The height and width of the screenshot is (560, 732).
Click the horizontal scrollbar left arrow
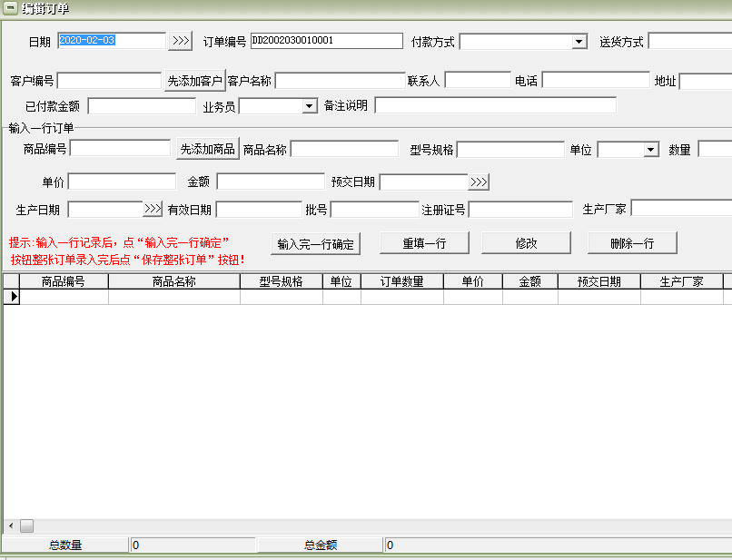[x=11, y=526]
